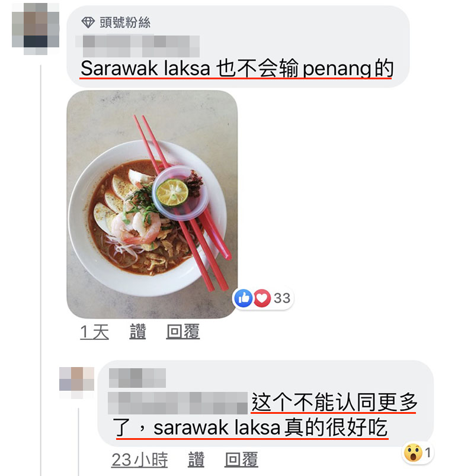Click the diamond top fan badge icon
Viewport: 474px width, 476px height.
(88, 22)
